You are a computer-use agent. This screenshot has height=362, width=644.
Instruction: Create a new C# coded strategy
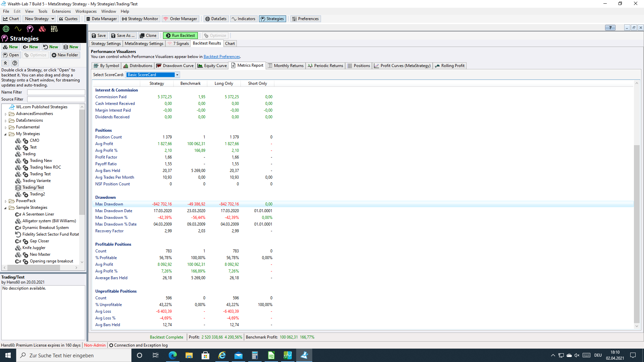[31, 47]
